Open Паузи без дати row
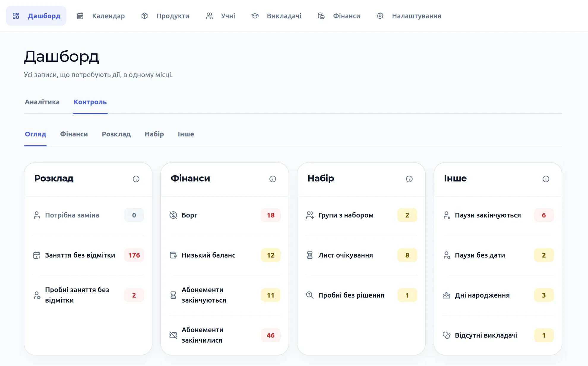 498,255
